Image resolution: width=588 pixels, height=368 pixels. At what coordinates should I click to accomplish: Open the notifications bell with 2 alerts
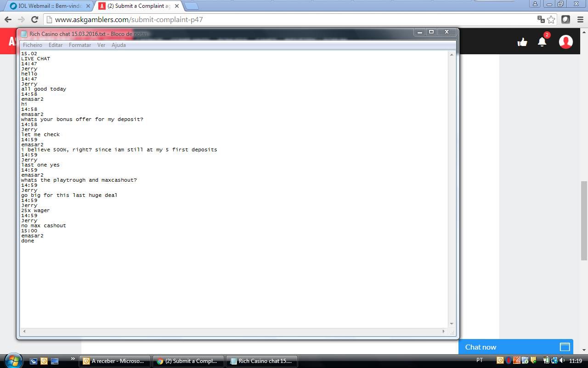[543, 41]
